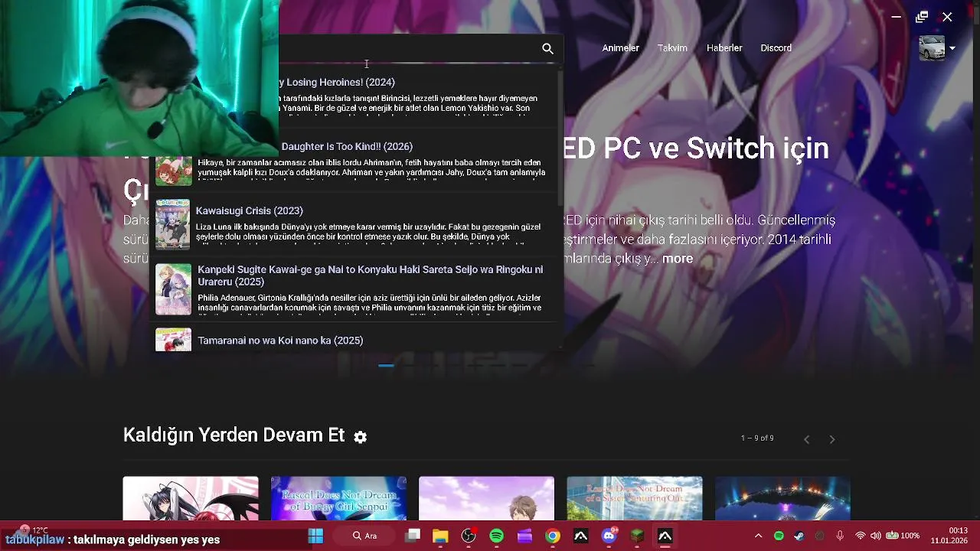Viewport: 980px width, 551px height.
Task: Open the third continue-watching card with the brown-haired boy
Action: 486,498
